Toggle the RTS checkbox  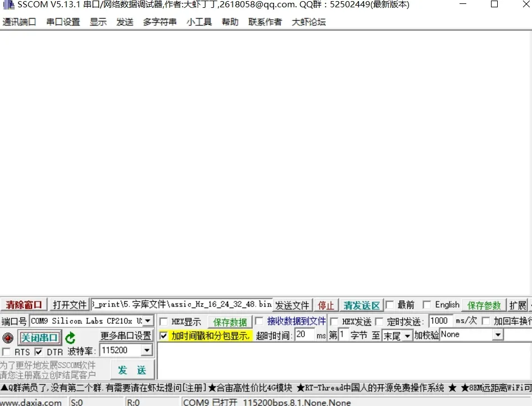point(6,351)
